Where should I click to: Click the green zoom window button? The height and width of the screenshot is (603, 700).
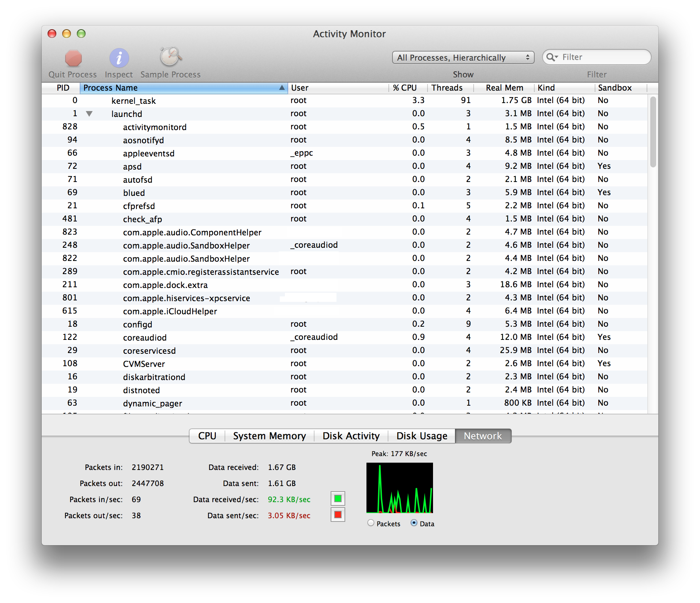81,34
